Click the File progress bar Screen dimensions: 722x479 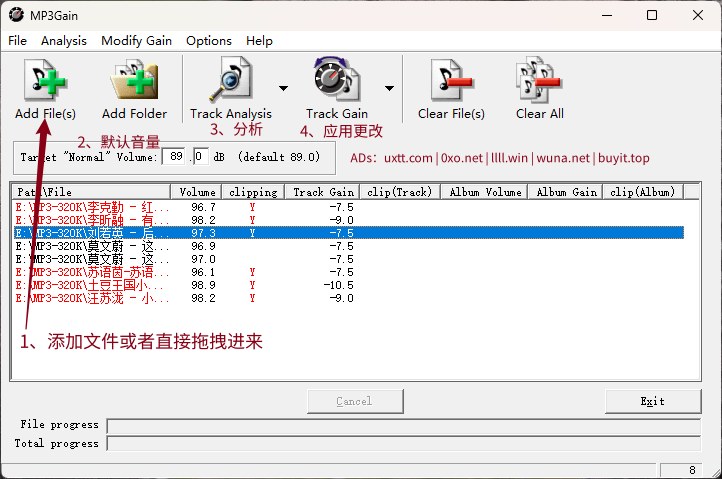coord(404,426)
